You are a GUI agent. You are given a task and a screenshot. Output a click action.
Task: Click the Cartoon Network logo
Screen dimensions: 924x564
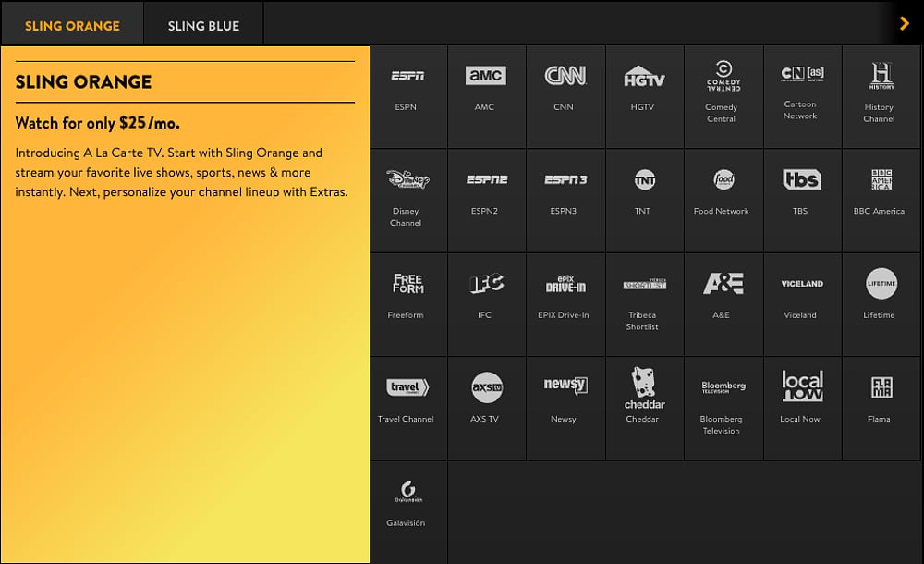[x=802, y=73]
